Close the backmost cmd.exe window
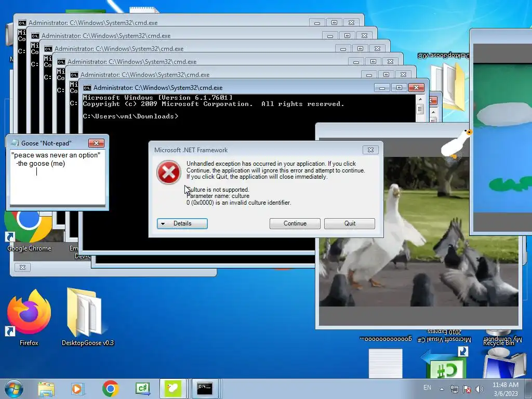Screen dimensions: 532x399 tap(352, 23)
